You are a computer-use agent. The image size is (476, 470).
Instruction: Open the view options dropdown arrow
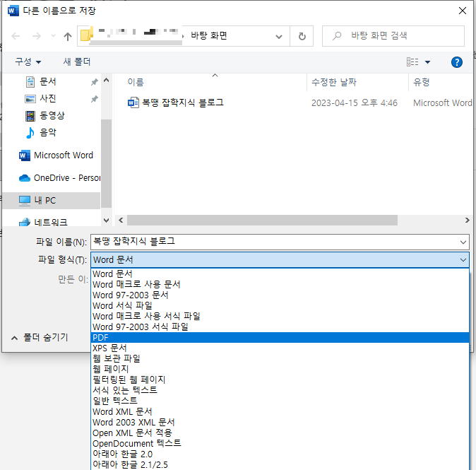pyautogui.click(x=428, y=62)
